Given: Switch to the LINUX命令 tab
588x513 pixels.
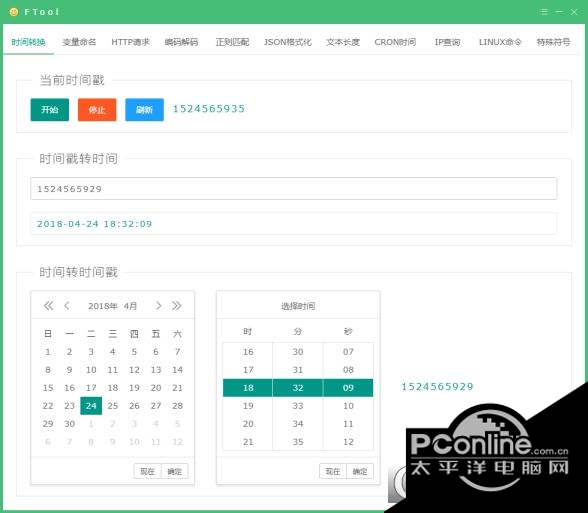Looking at the screenshot, I should point(500,42).
